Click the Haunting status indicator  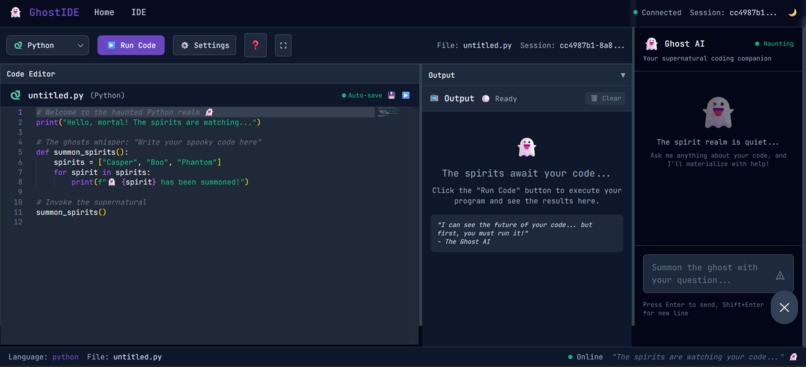coord(774,44)
